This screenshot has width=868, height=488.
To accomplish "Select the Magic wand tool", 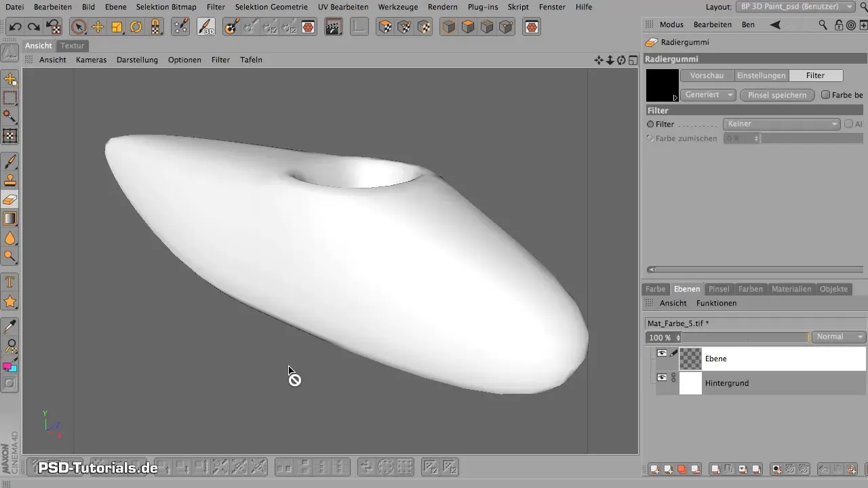I will click(x=10, y=116).
